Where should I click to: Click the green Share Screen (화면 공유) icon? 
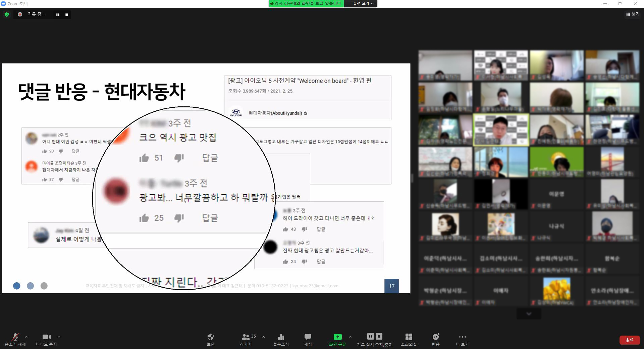[x=337, y=337]
